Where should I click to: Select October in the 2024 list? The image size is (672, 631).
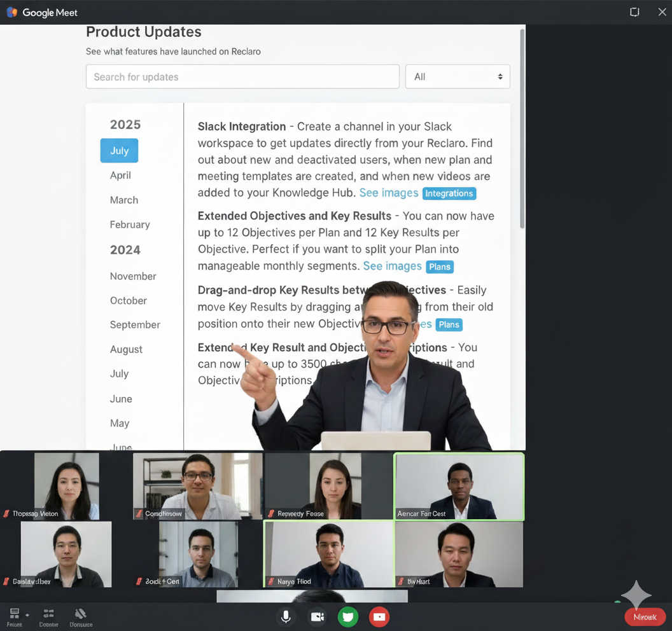coord(128,301)
